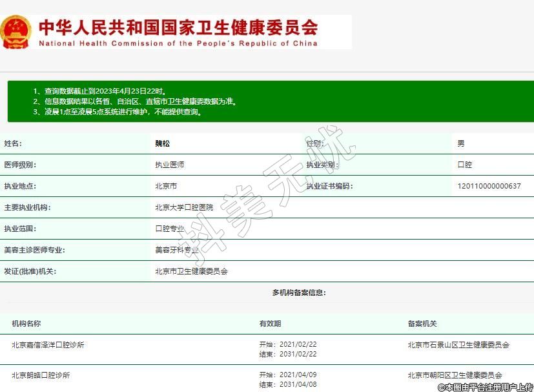The image size is (534, 392).
Task: Select certificate code 120110000000637
Action: tap(489, 186)
